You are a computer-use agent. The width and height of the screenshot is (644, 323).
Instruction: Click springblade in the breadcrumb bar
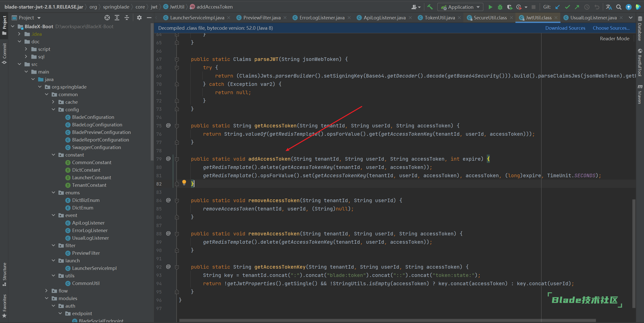click(x=116, y=7)
